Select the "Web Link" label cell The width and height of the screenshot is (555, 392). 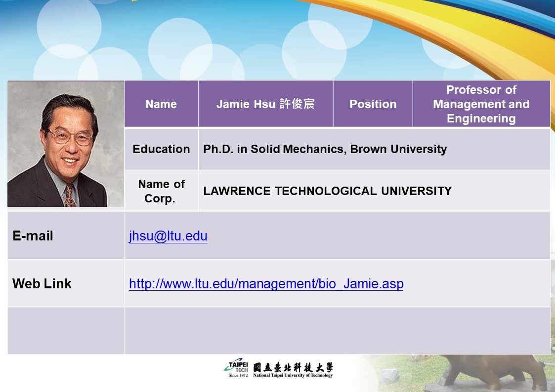pos(66,283)
